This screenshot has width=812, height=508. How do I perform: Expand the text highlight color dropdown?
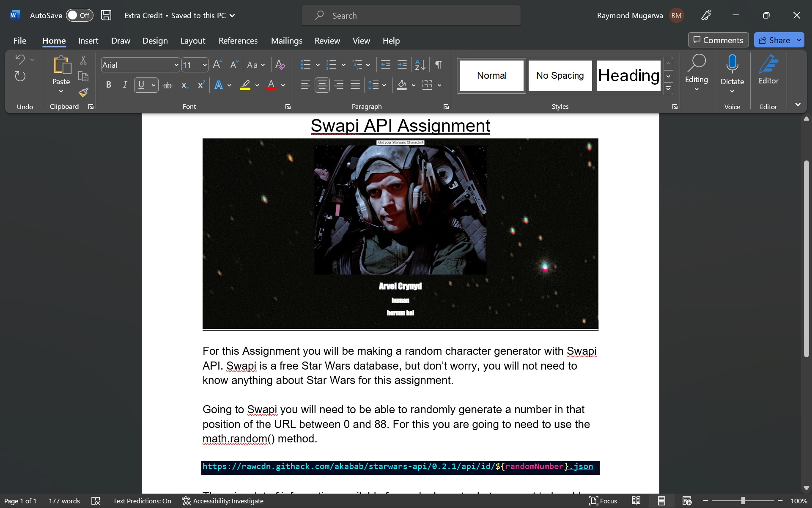click(257, 85)
